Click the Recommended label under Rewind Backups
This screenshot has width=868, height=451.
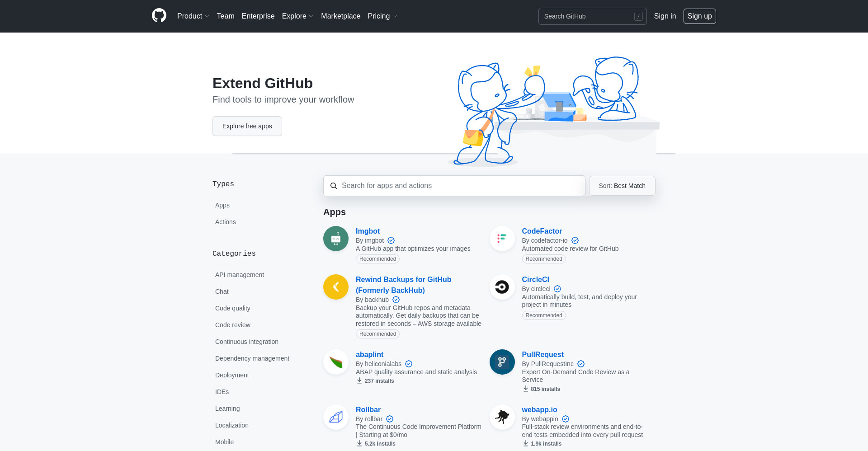click(x=377, y=334)
